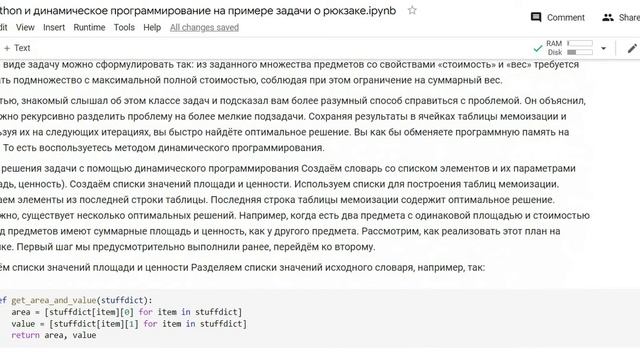Open the Help menu
The height and width of the screenshot is (360, 640).
(152, 27)
